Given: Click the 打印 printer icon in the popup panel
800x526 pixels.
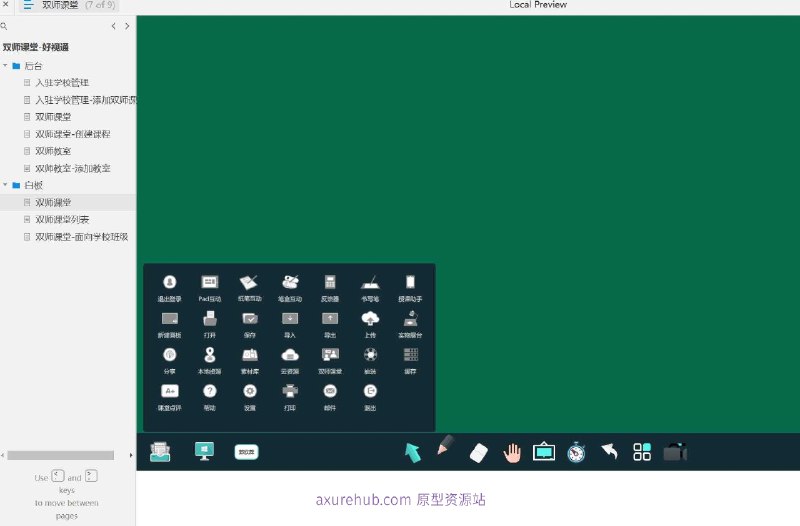Looking at the screenshot, I should point(290,391).
